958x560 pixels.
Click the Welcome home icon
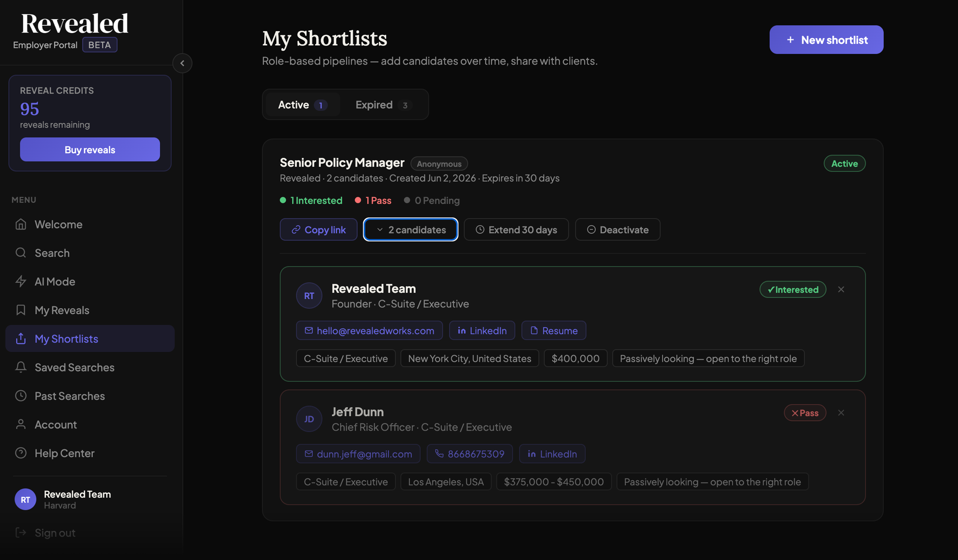pos(21,224)
